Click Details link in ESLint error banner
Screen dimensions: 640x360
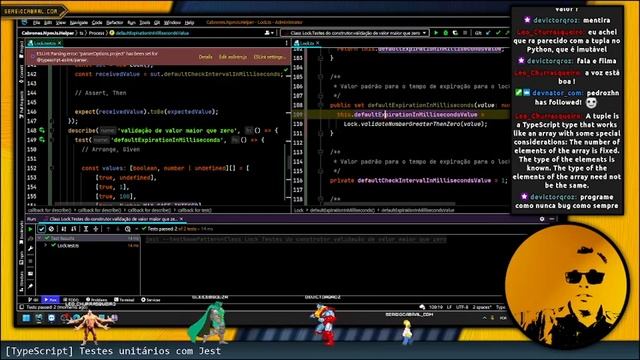205,57
